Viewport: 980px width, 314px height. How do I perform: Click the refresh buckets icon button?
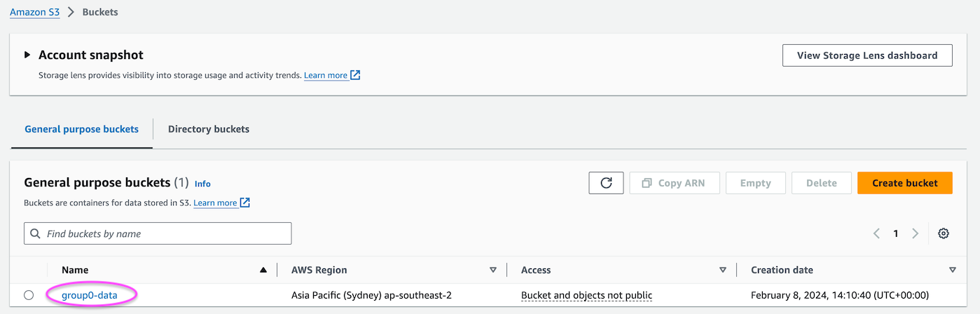606,183
